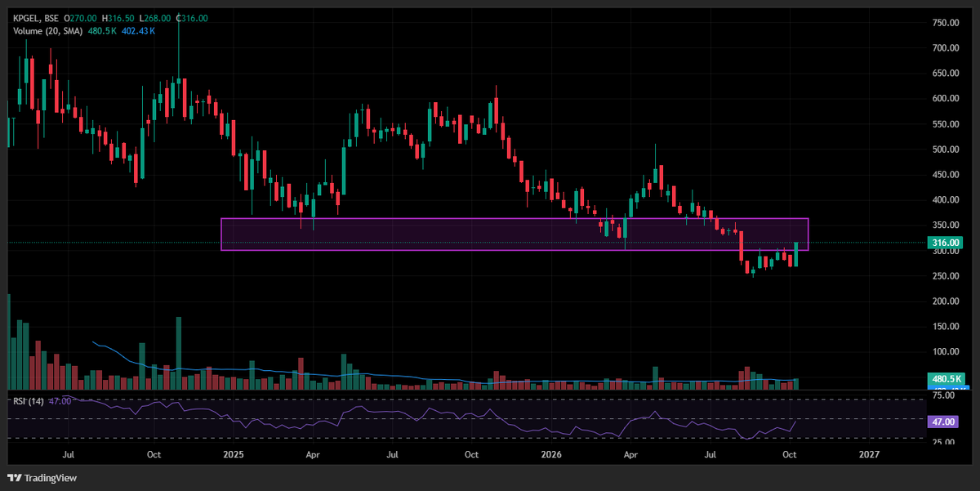This screenshot has height=491, width=980.
Task: Click the 2027 time axis label
Action: (x=871, y=453)
